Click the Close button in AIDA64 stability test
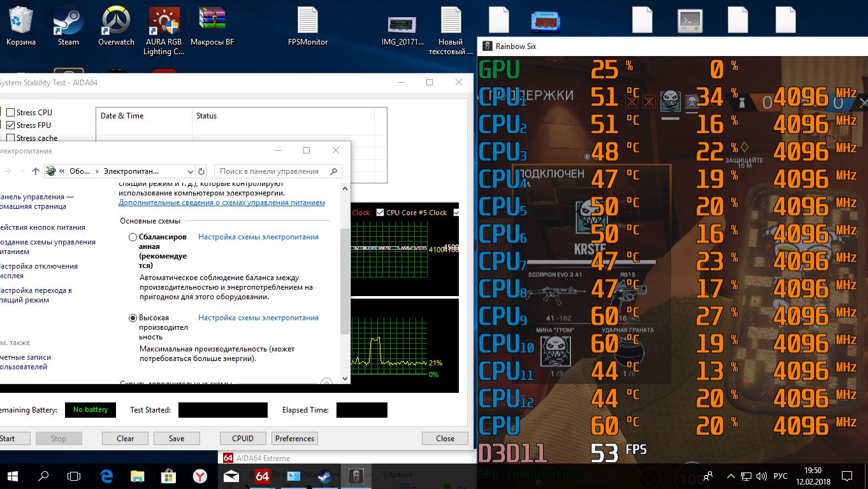Screen dimensions: 868x489 (445, 438)
